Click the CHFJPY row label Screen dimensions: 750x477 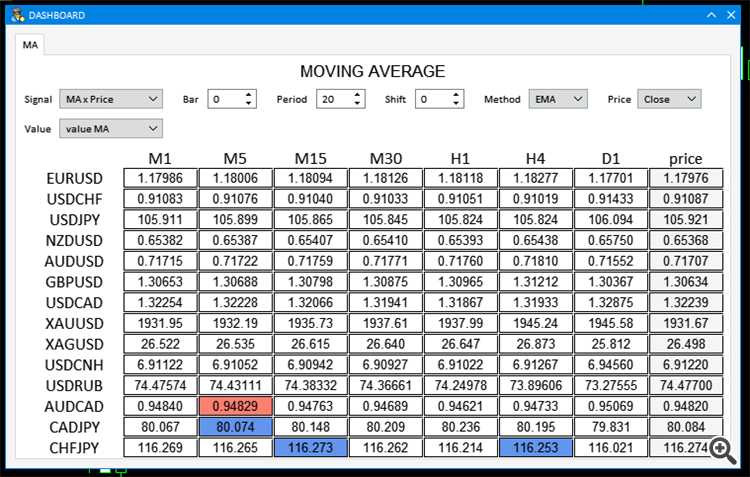pos(75,448)
